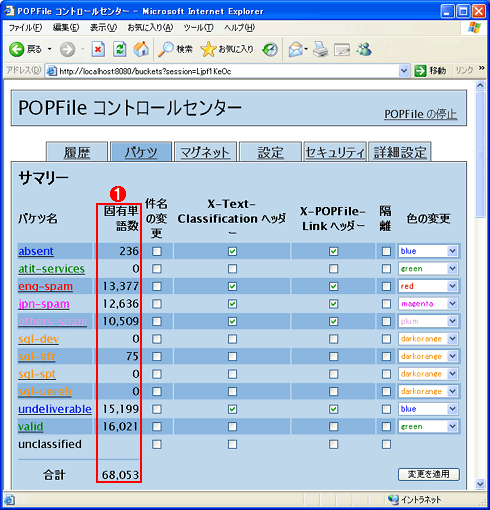Switch to the セキュリティ tab
Image resolution: width=490 pixels, height=510 pixels.
(335, 153)
